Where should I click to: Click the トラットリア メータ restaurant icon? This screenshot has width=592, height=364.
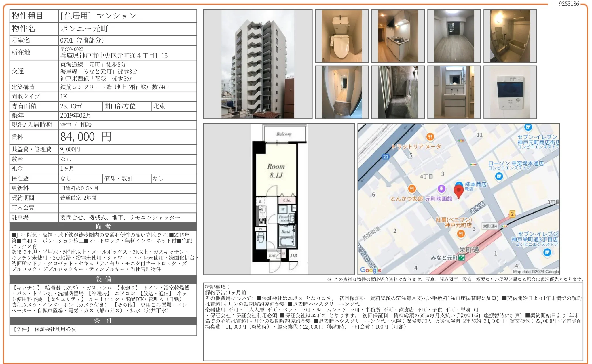pos(430,137)
